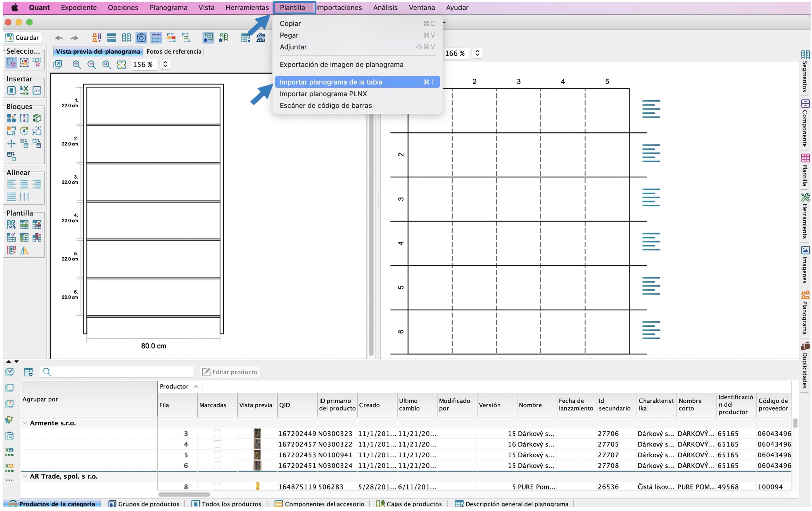
Task: Click the vertical distribute columns icon
Action: (24, 197)
